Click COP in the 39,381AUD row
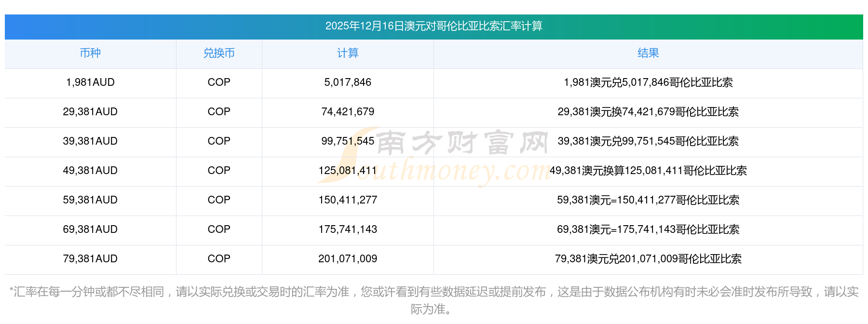 click(x=219, y=141)
